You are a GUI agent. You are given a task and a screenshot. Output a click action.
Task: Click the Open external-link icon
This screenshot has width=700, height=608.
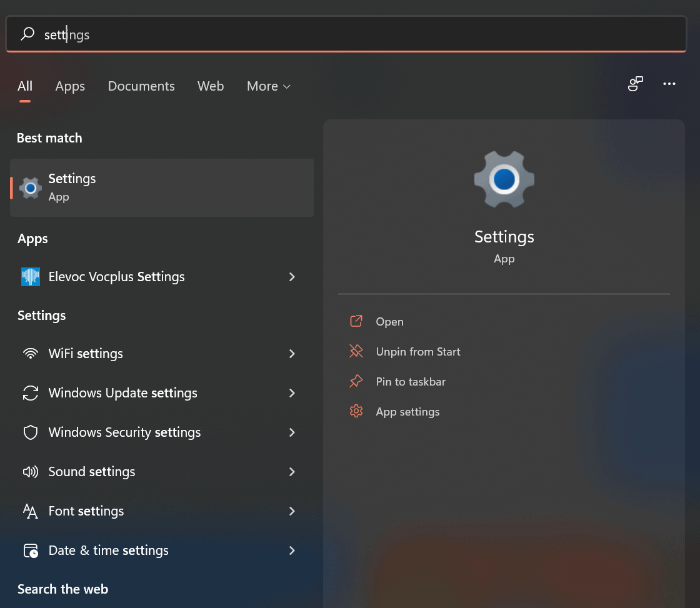[356, 321]
